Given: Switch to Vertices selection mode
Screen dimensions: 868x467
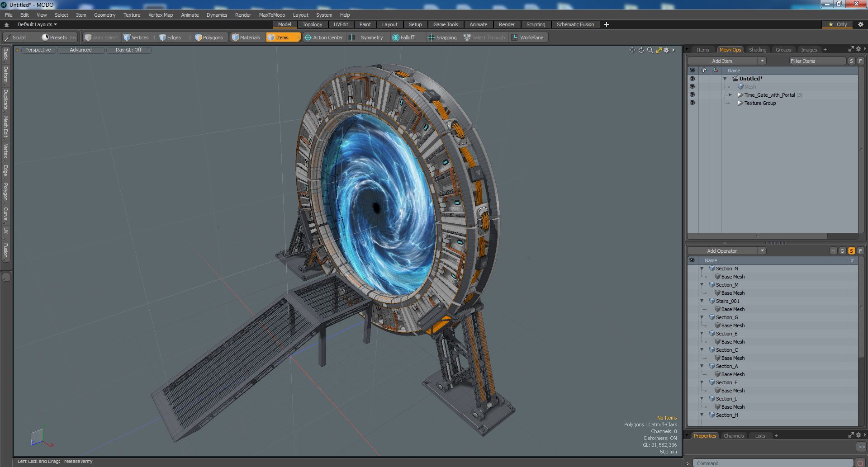Looking at the screenshot, I should pos(140,38).
